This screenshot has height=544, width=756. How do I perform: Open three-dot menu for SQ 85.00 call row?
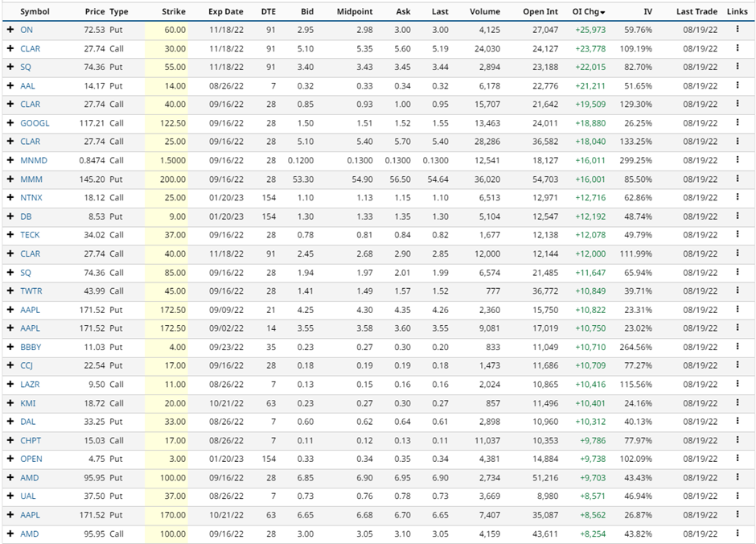pos(738,273)
